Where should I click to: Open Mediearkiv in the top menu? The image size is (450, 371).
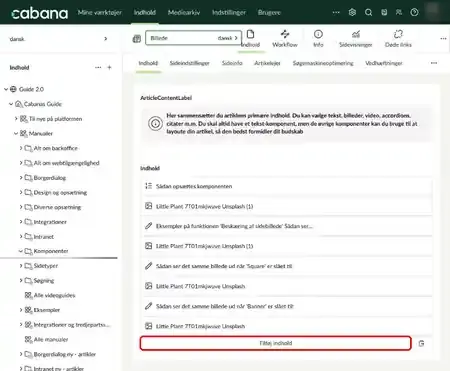point(184,13)
